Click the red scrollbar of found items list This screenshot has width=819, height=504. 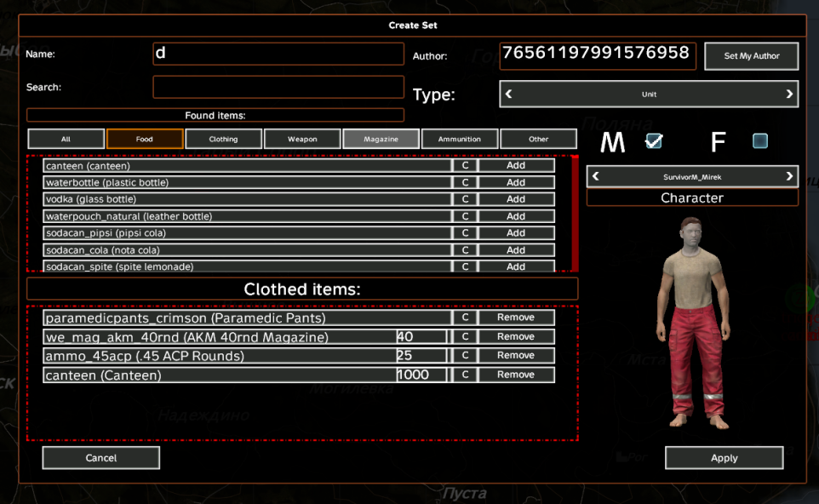575,213
